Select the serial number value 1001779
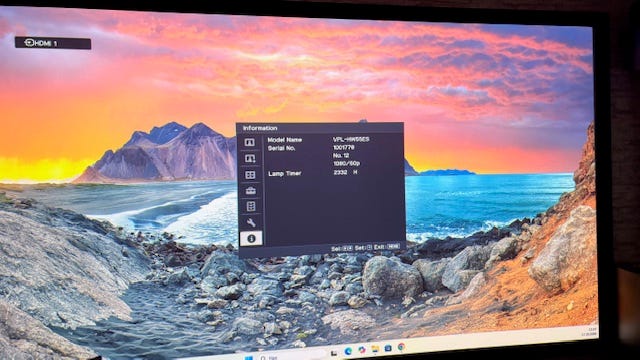Viewport: 640px width, 360px height. click(344, 147)
